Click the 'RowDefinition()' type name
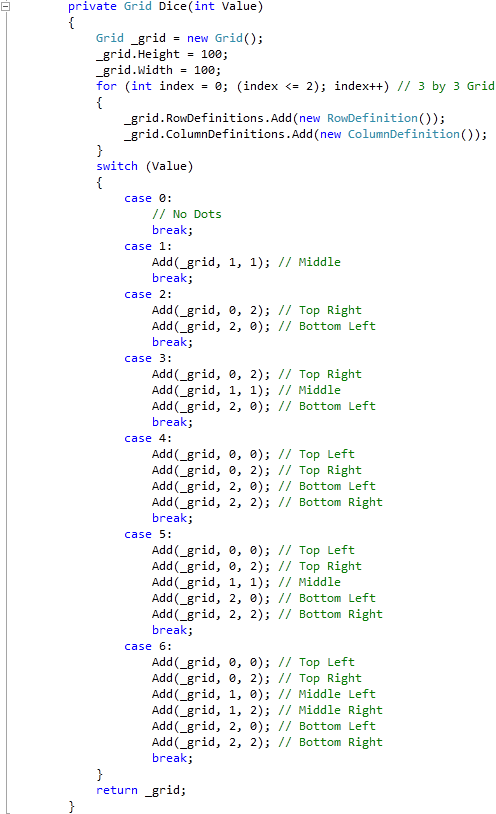The width and height of the screenshot is (496, 814). click(382, 118)
